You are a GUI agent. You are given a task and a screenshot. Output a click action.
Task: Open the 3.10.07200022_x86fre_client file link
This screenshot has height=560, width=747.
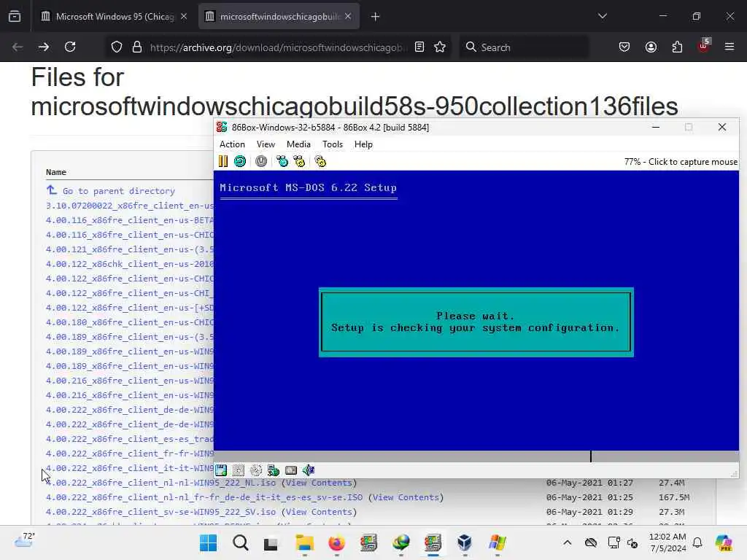130,206
